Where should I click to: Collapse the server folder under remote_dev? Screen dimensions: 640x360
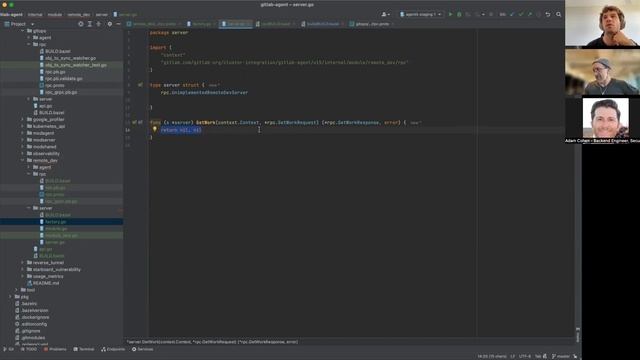tap(29, 208)
